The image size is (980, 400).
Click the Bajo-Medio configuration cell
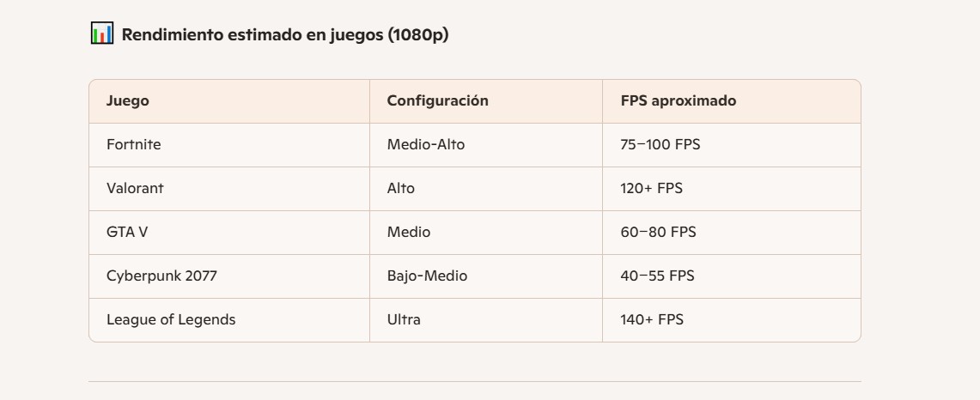(x=427, y=276)
